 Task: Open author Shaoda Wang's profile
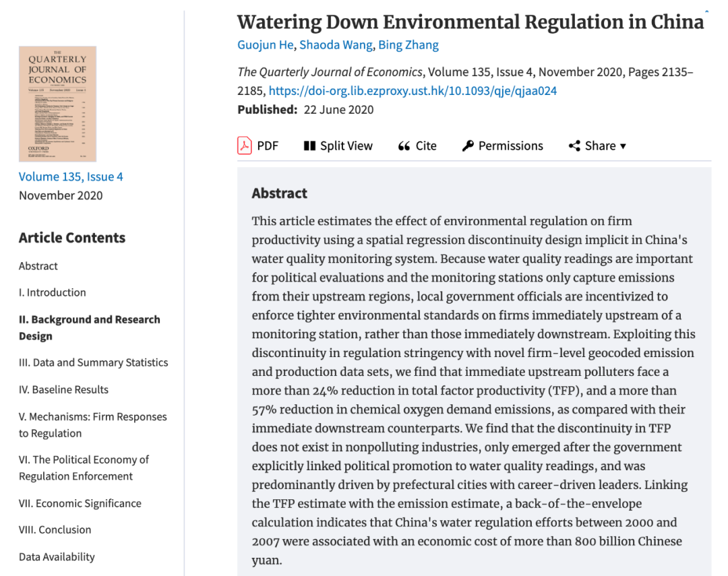336,45
